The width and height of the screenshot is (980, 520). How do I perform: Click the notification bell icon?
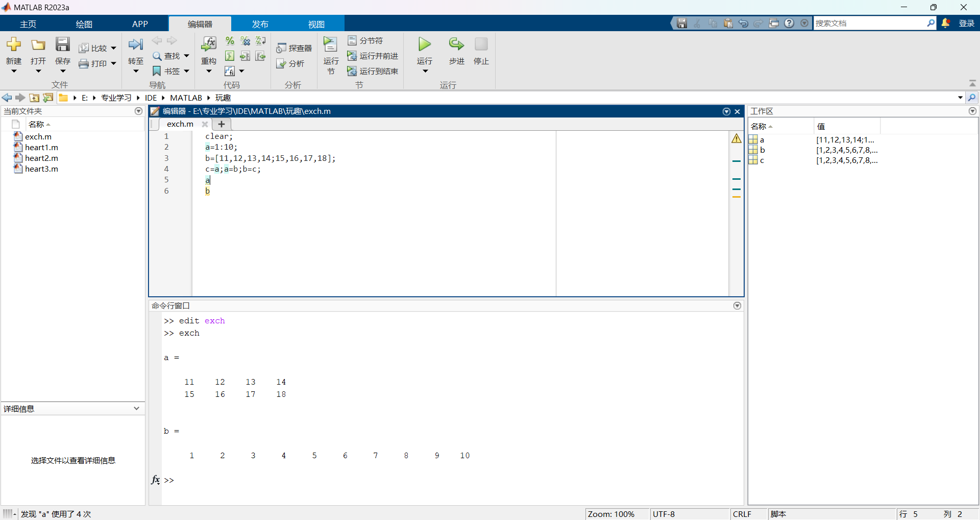[x=945, y=23]
